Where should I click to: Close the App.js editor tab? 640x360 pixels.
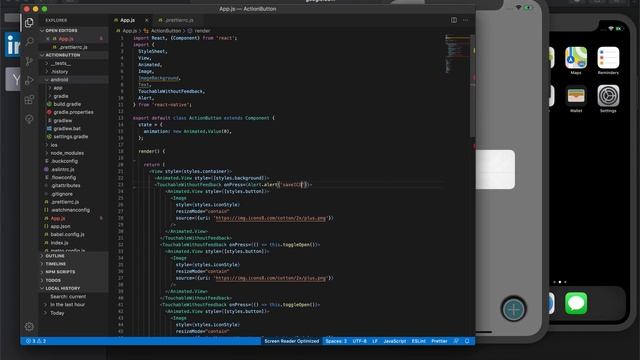click(x=147, y=20)
